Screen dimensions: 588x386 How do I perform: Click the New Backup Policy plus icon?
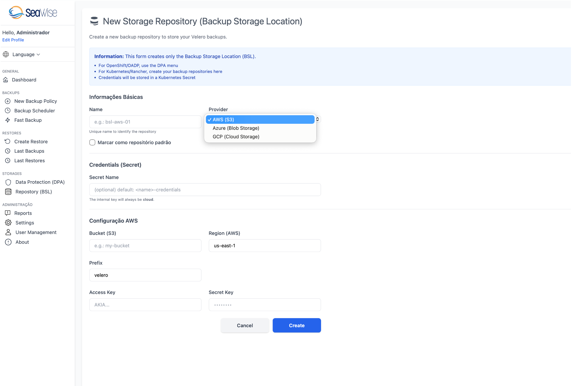[8, 101]
